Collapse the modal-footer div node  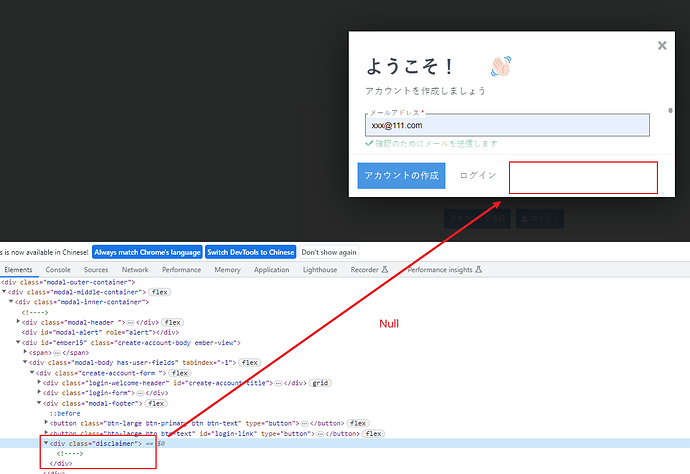click(x=39, y=403)
